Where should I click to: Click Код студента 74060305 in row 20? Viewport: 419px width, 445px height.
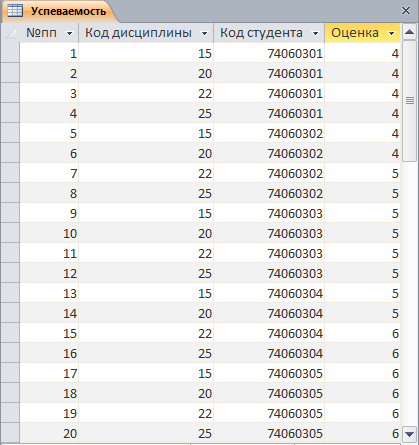click(269, 433)
